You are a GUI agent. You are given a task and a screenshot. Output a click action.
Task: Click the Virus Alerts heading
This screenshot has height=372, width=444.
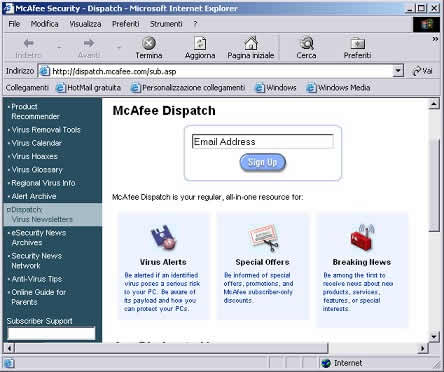[163, 262]
